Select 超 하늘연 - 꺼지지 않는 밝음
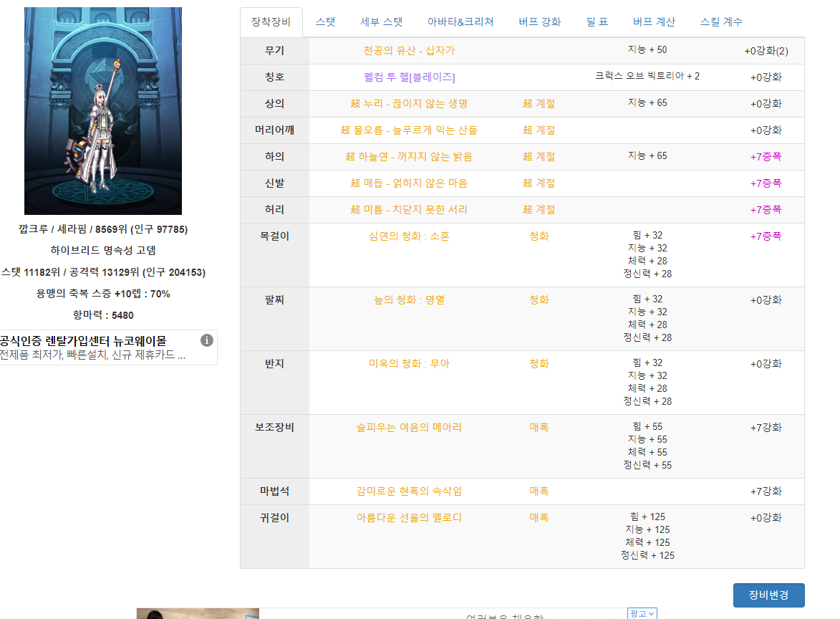Screen dimensions: 840x619 (x=409, y=156)
